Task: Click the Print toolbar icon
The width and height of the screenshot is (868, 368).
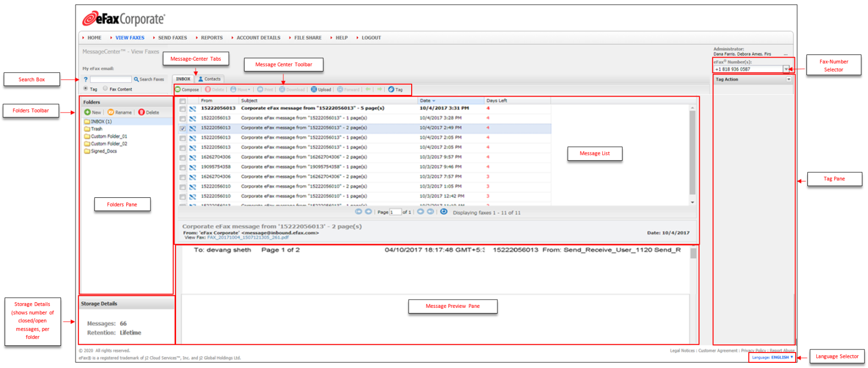Action: (260, 89)
